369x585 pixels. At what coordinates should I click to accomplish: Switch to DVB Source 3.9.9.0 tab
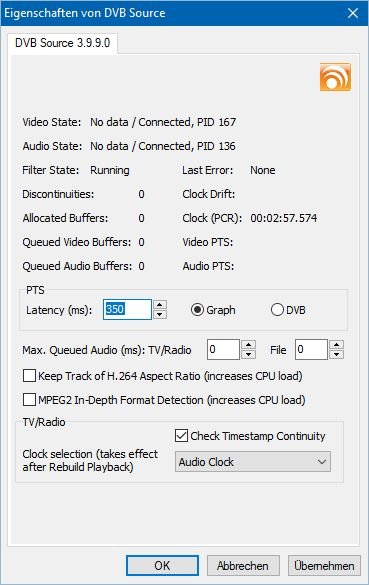coord(62,43)
